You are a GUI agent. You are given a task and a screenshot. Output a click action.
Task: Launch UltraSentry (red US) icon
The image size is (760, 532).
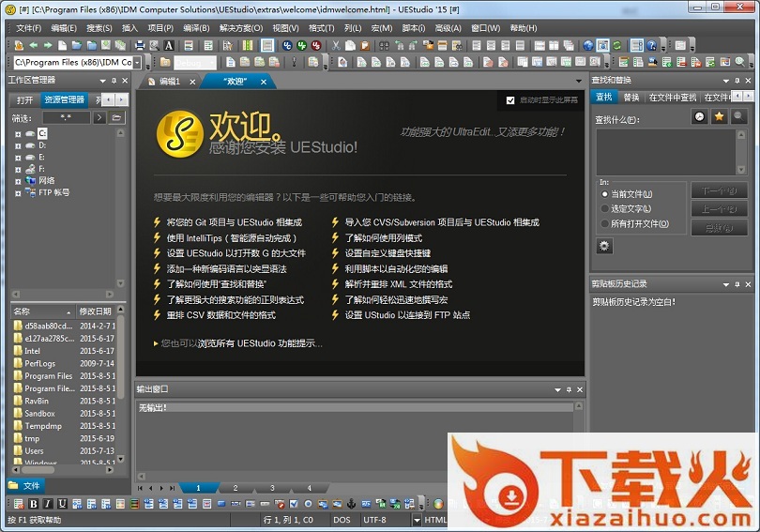click(316, 46)
